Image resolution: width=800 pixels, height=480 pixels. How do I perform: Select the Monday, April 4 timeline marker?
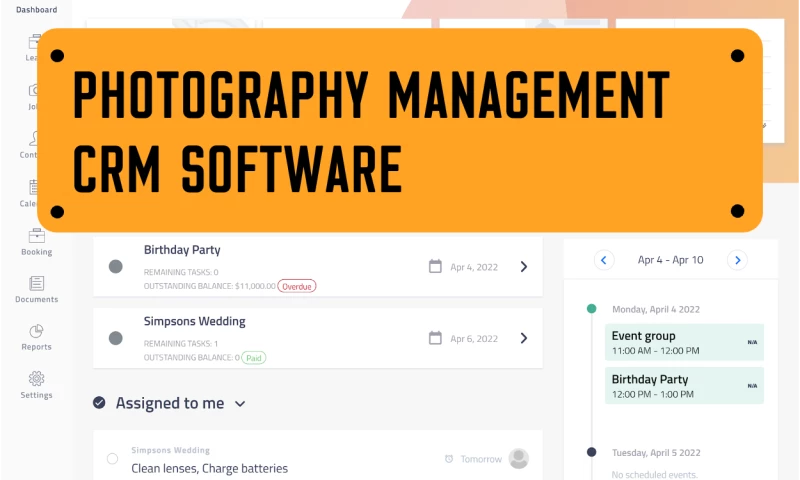click(x=592, y=309)
